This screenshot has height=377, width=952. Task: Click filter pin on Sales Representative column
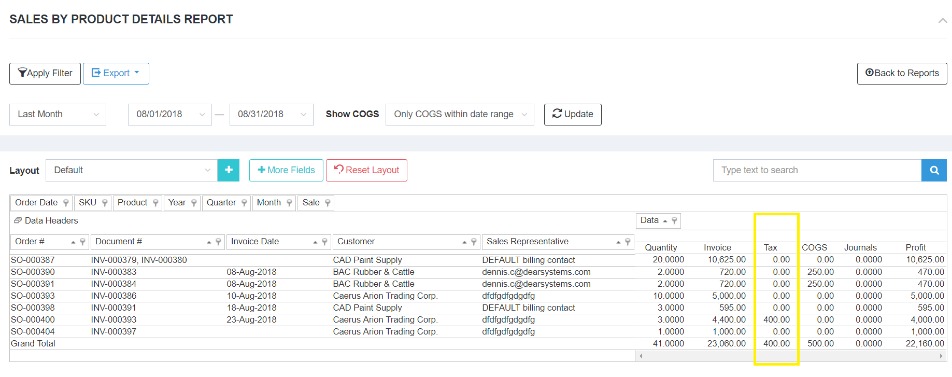point(627,242)
